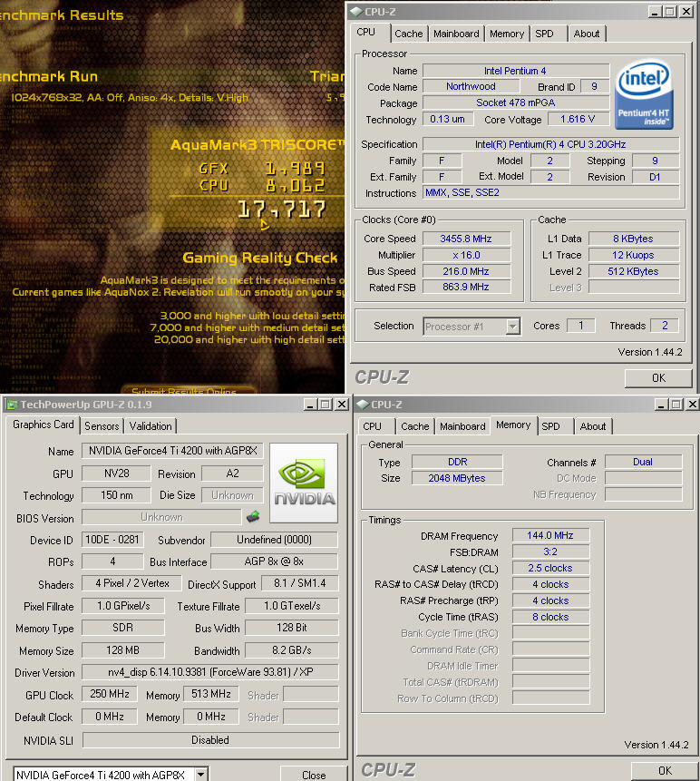Click the Level 2 cache 512 KBytes value
Image resolution: width=700 pixels, height=781 pixels.
[x=633, y=271]
